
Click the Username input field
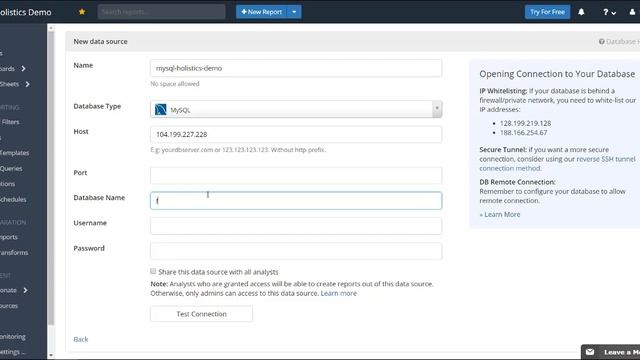pos(296,226)
